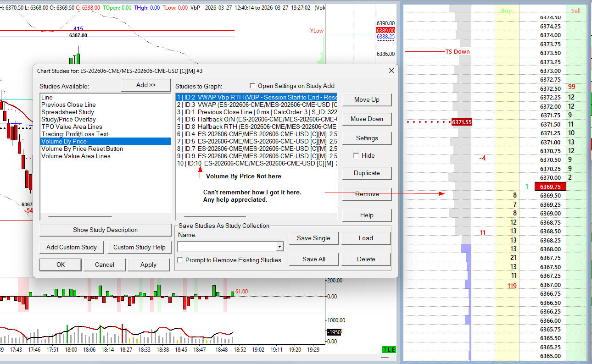Click the Studies Available horizontal scrollbar
Viewport: 592px width, 364px height.
(x=80, y=216)
